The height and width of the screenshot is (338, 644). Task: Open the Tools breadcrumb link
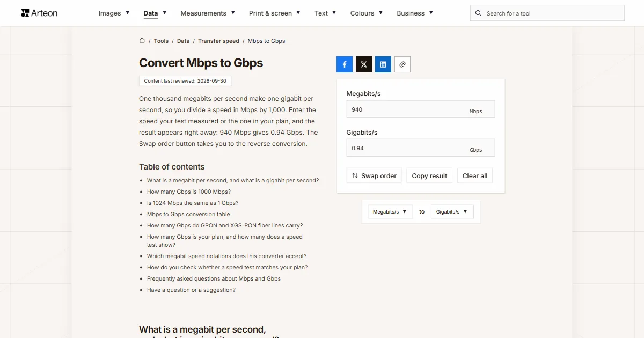[x=161, y=41]
